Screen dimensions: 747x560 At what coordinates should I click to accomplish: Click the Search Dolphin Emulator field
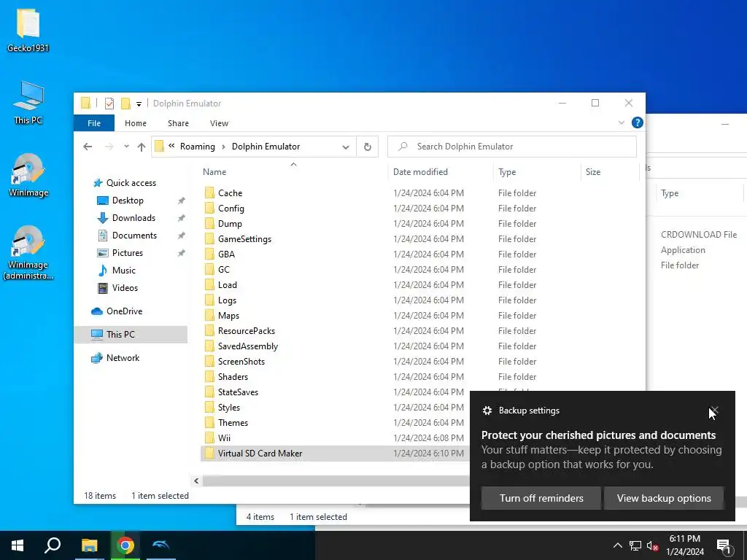(x=511, y=147)
